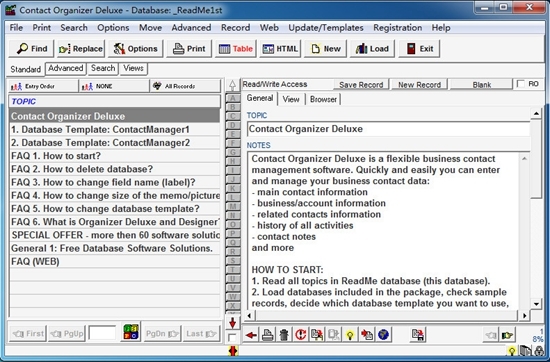Open the Options toolbar button
The width and height of the screenshot is (550, 362).
(x=136, y=48)
